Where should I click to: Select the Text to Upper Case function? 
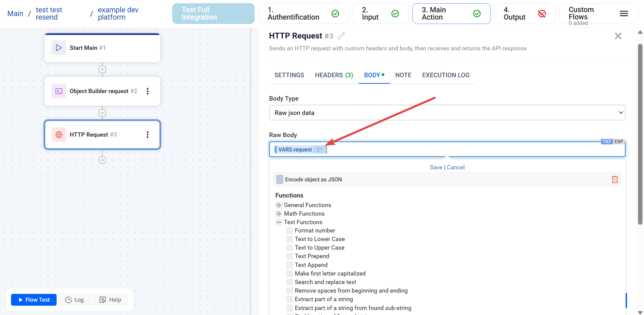point(319,248)
